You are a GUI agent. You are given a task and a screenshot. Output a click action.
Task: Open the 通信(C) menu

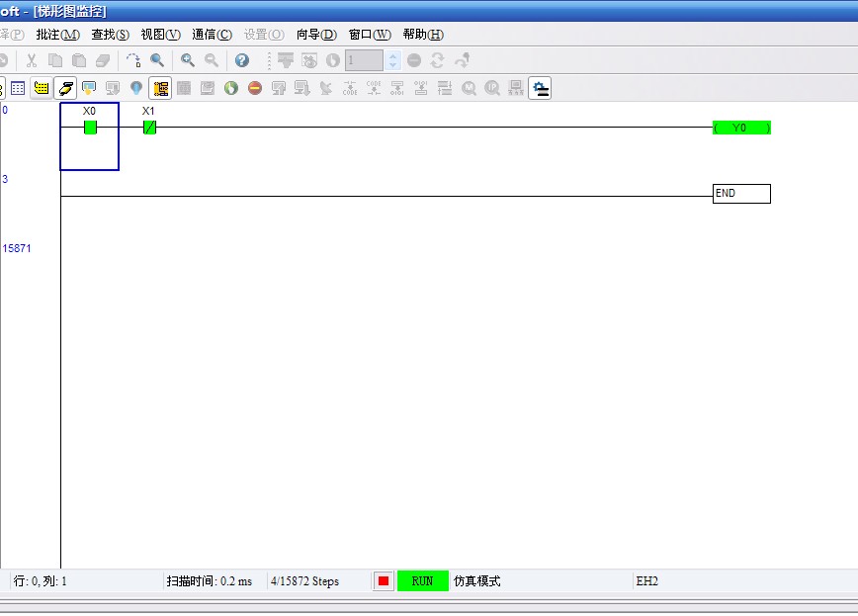click(212, 34)
